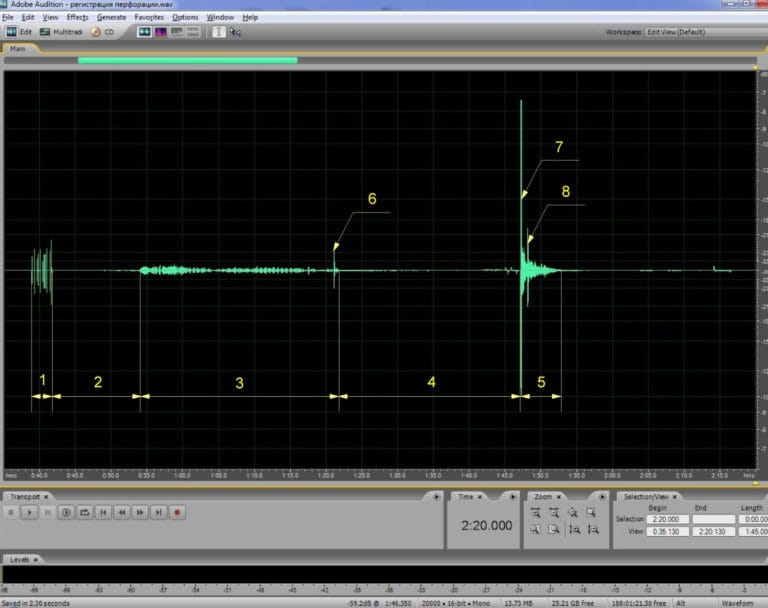Image resolution: width=768 pixels, height=608 pixels.
Task: Zoom in to left edge of selection
Action: pos(535,529)
